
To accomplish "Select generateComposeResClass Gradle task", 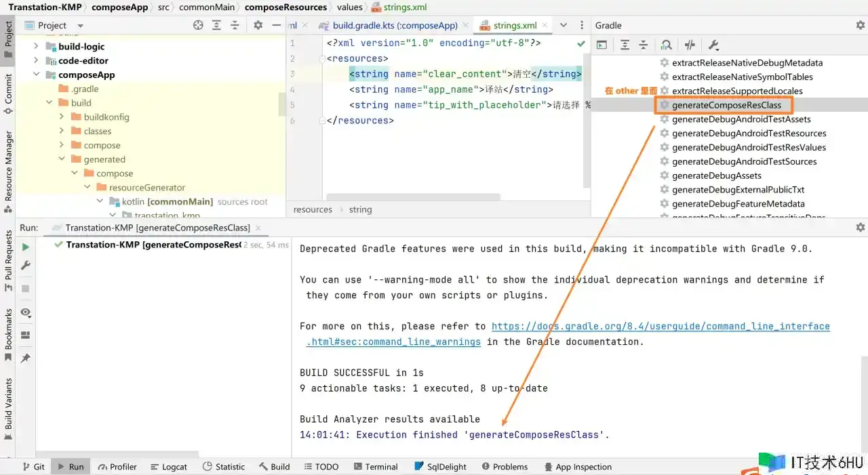I will pyautogui.click(x=726, y=105).
